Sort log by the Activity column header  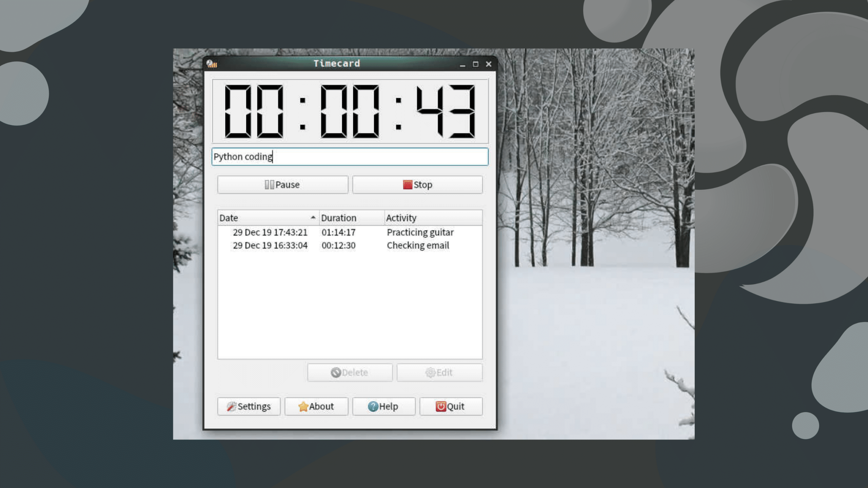433,218
